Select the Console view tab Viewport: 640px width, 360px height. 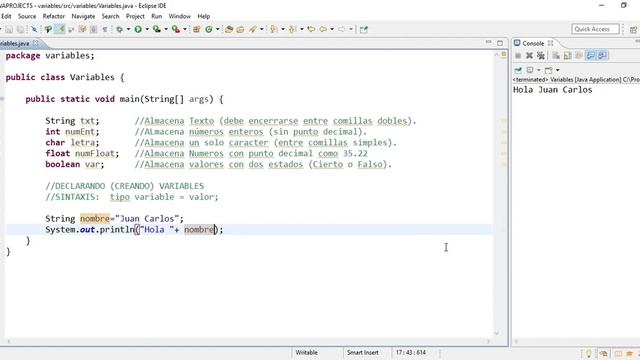point(533,43)
